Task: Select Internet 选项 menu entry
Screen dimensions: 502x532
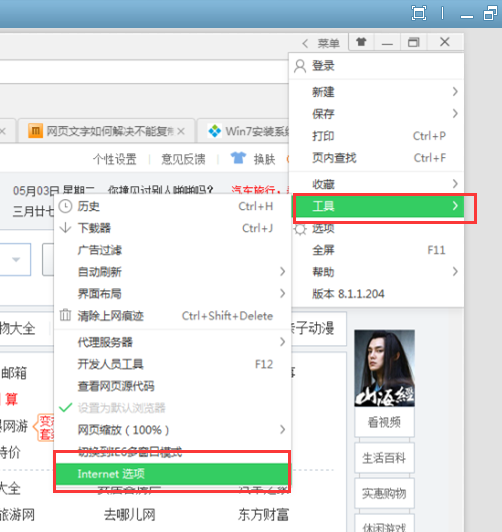Action: click(172, 474)
